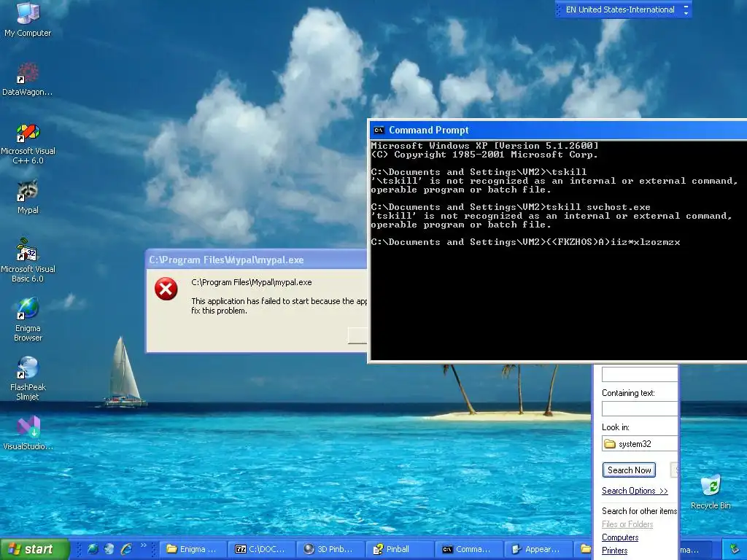Click the OK button in mypal.exe dialog
The height and width of the screenshot is (560, 747).
pyautogui.click(x=357, y=335)
